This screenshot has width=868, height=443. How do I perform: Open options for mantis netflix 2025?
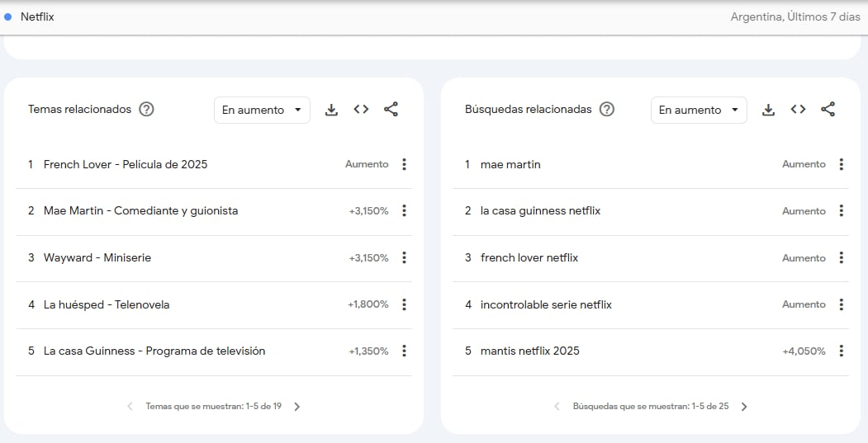coord(841,351)
